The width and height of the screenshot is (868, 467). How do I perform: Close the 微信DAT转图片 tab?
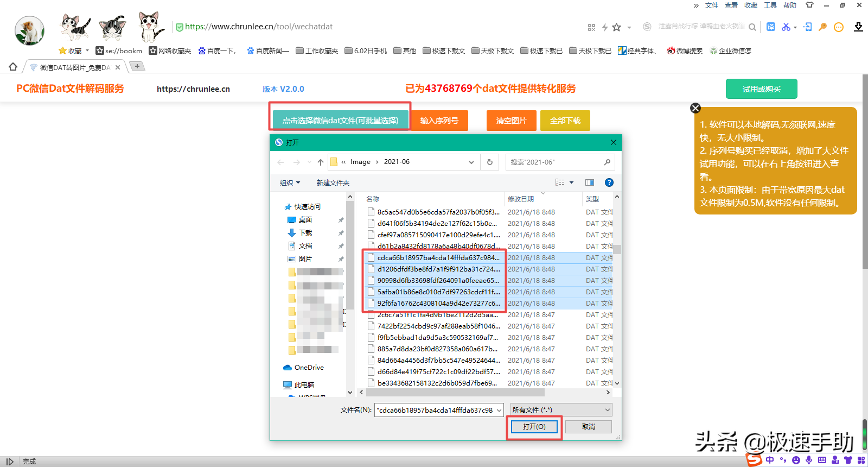pos(118,67)
